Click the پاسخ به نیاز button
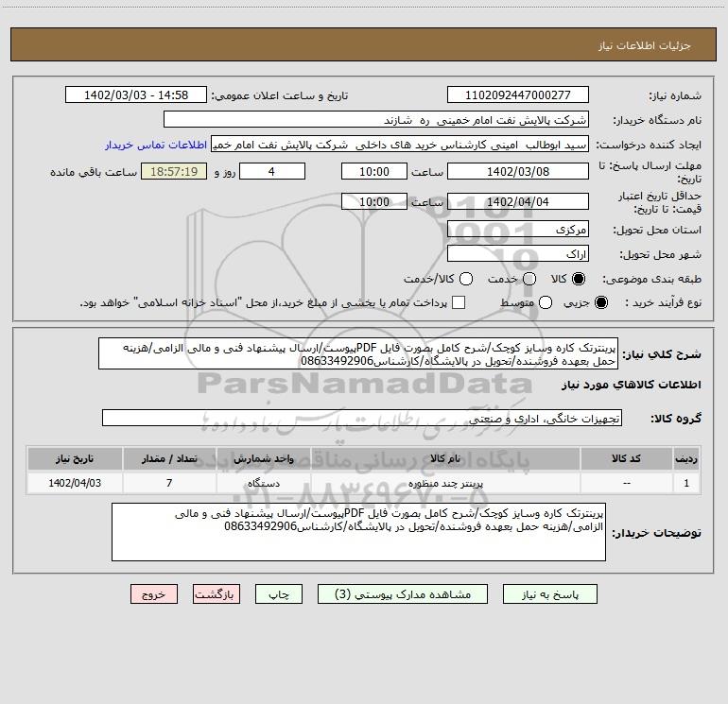The image size is (728, 704). [549, 594]
